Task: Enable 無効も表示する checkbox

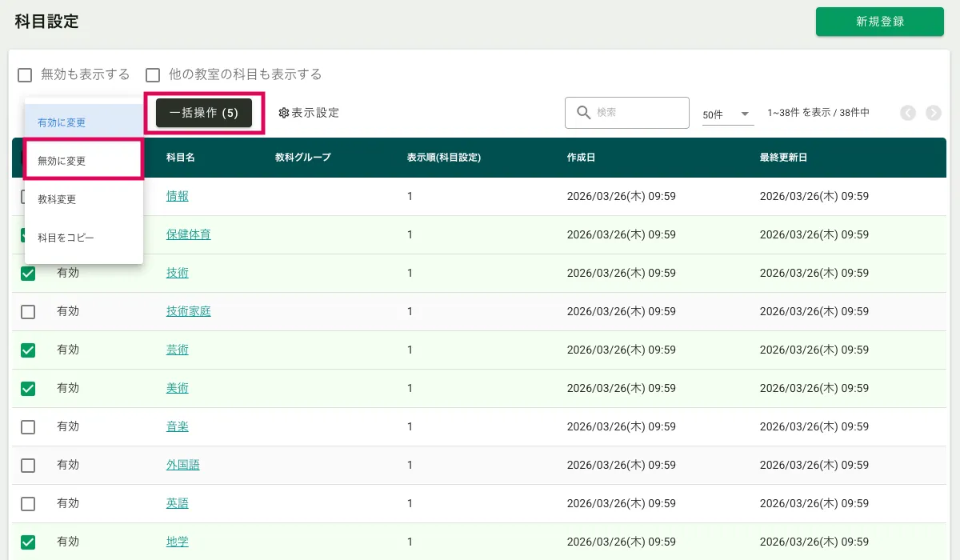Action: click(25, 75)
